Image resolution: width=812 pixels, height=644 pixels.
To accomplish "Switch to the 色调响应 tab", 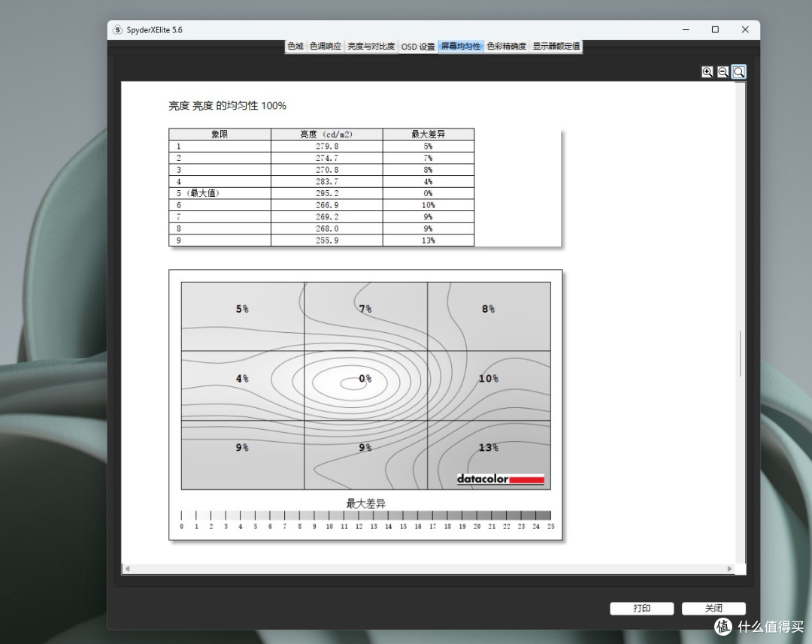I will pyautogui.click(x=326, y=46).
